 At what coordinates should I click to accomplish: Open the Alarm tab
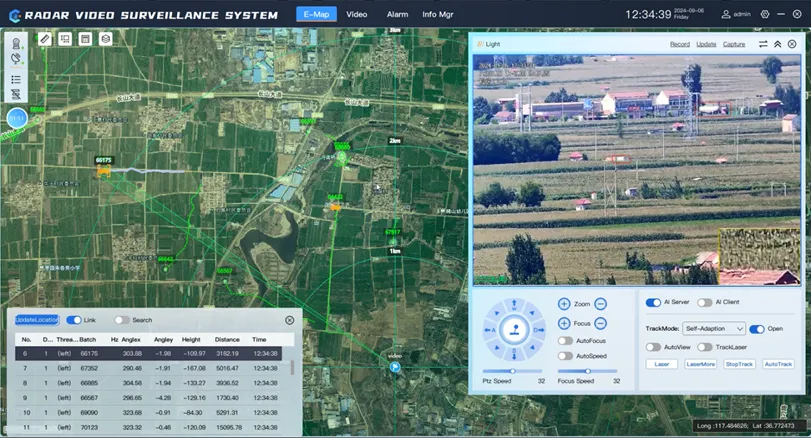click(x=397, y=15)
